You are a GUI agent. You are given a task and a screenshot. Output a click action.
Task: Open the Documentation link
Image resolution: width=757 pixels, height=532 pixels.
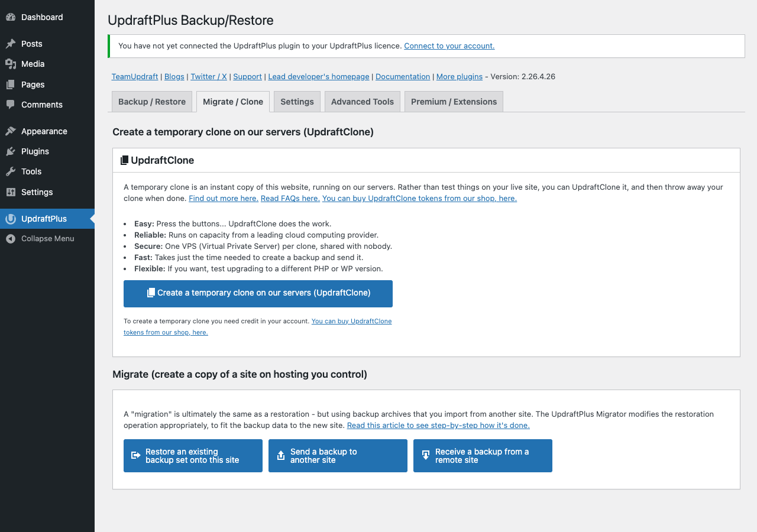[403, 77]
